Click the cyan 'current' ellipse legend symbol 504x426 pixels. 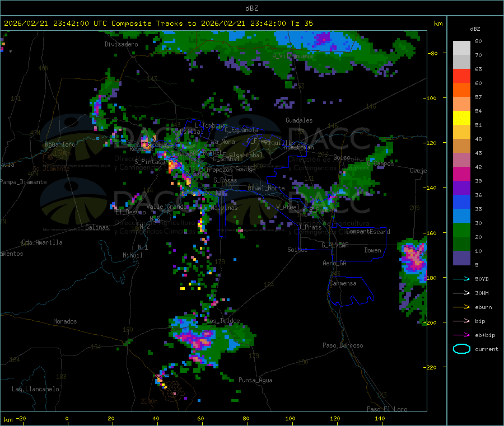[x=461, y=349]
